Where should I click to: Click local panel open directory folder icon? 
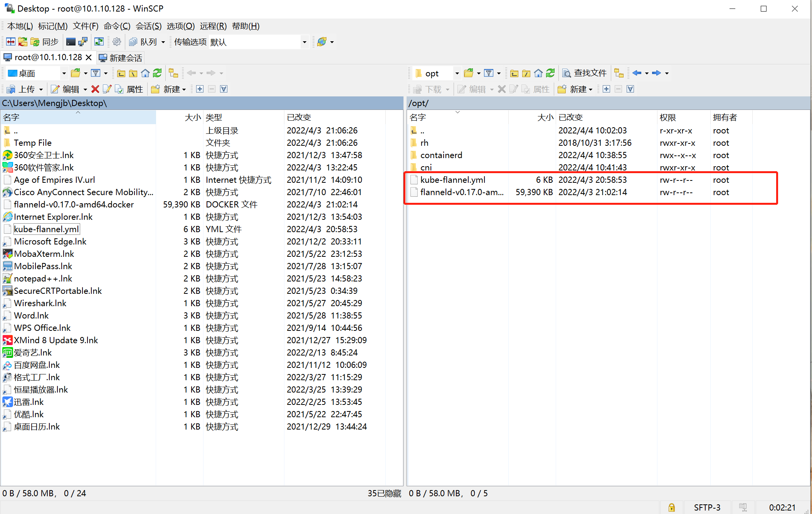76,73
